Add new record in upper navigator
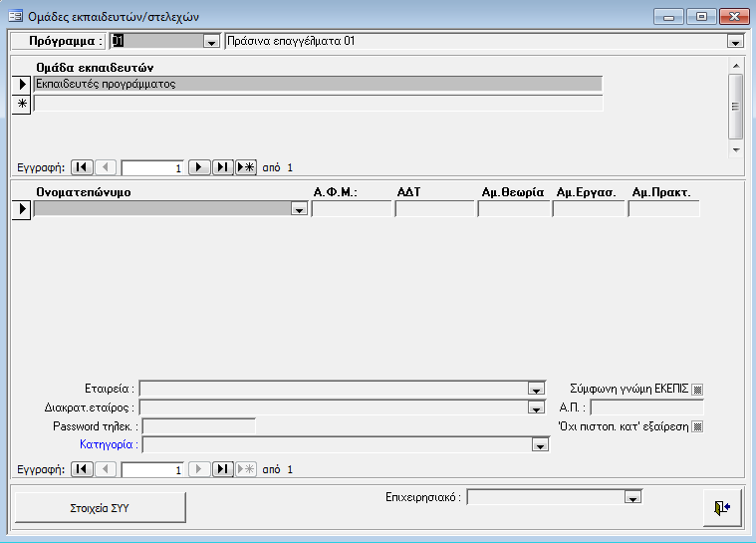The height and width of the screenshot is (543, 756). [245, 167]
